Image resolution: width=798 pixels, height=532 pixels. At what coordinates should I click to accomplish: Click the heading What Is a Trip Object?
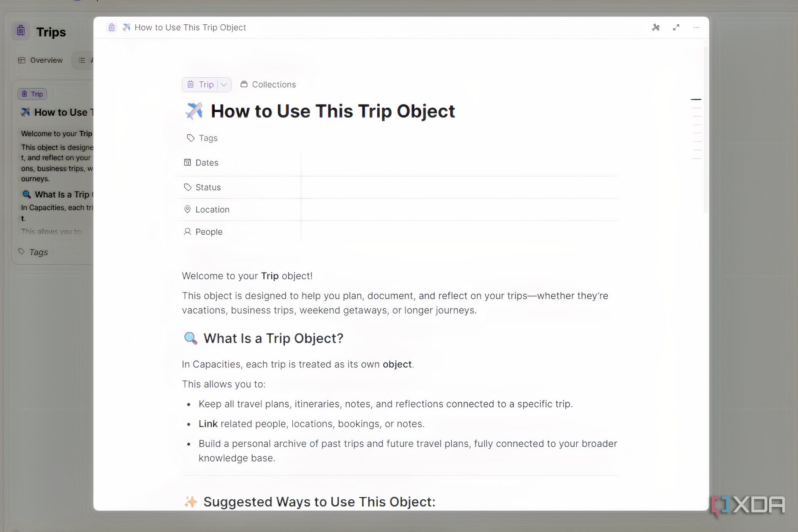[273, 338]
